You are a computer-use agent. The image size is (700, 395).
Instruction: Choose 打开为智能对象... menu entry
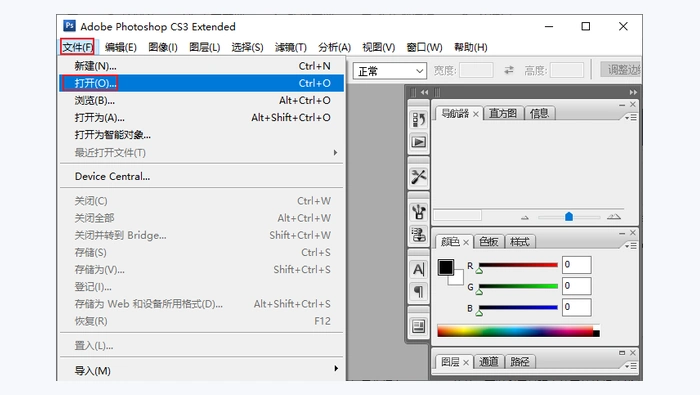(201, 135)
